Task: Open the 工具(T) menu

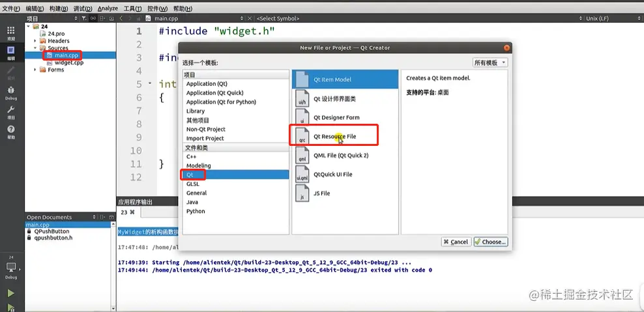Action: [133, 8]
